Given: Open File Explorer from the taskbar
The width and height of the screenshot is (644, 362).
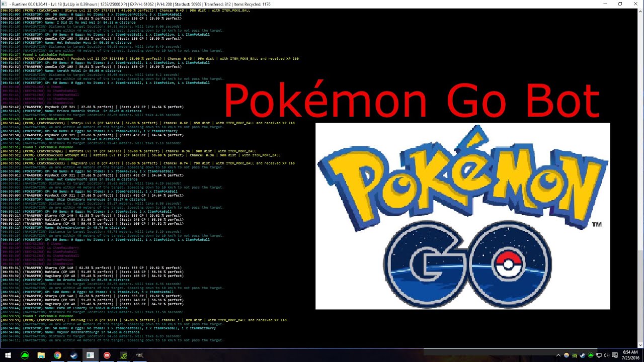Looking at the screenshot, I should pyautogui.click(x=41, y=355).
